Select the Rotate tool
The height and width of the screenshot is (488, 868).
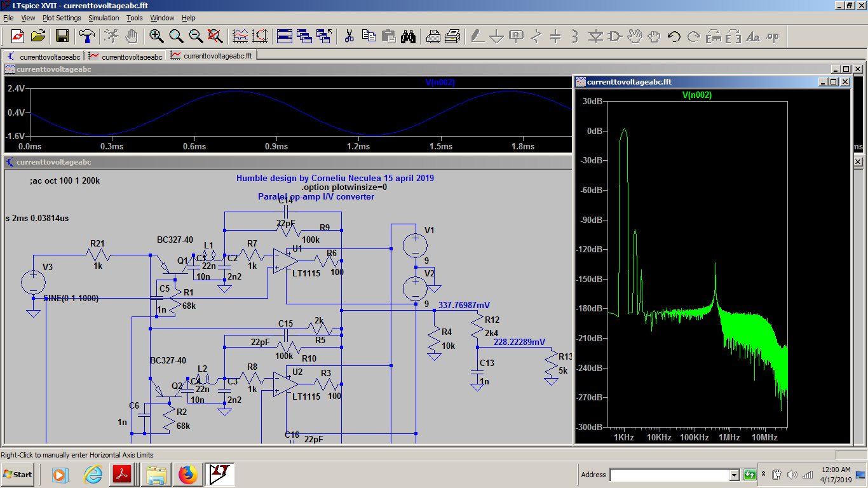pos(713,36)
